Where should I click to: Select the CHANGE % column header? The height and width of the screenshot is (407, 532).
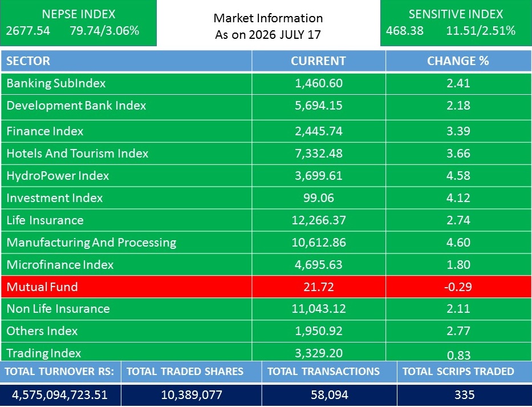[458, 61]
